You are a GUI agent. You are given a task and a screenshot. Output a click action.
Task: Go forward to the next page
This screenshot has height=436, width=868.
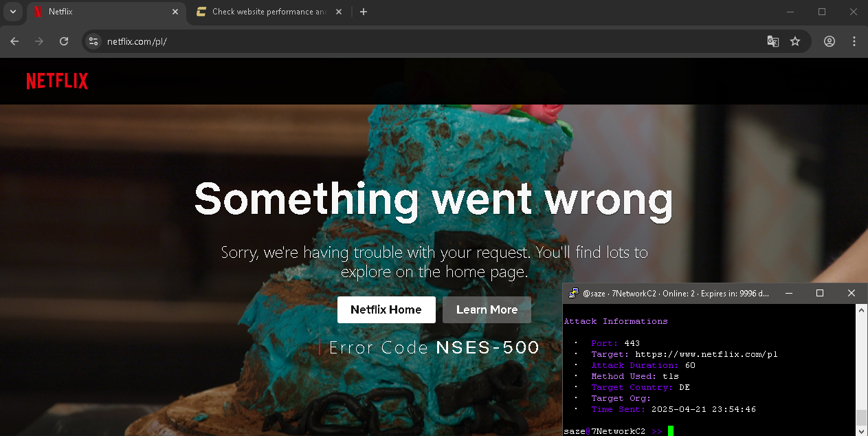tap(39, 41)
